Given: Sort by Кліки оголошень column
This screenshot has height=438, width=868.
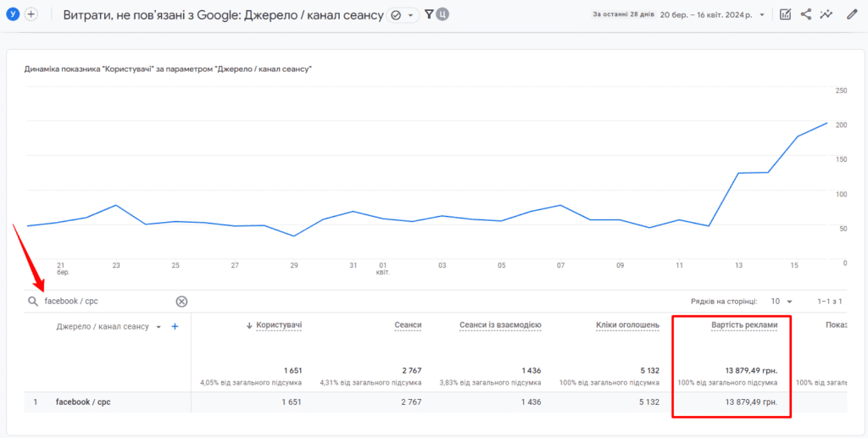Looking at the screenshot, I should pyautogui.click(x=628, y=325).
